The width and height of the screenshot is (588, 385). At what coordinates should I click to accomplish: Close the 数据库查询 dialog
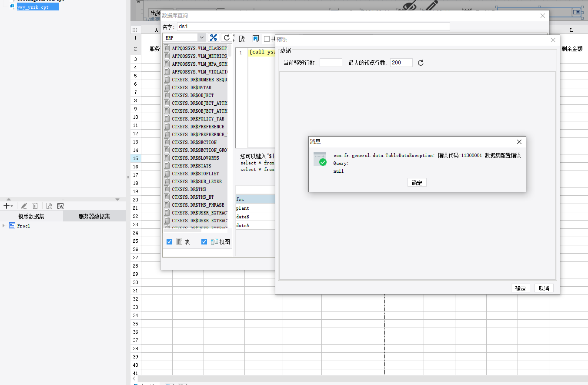point(543,16)
